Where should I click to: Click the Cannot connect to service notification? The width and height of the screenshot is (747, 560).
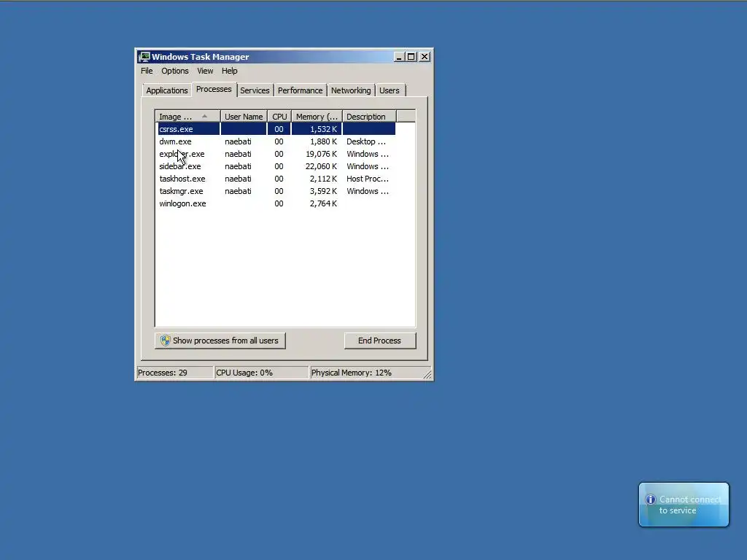click(684, 505)
